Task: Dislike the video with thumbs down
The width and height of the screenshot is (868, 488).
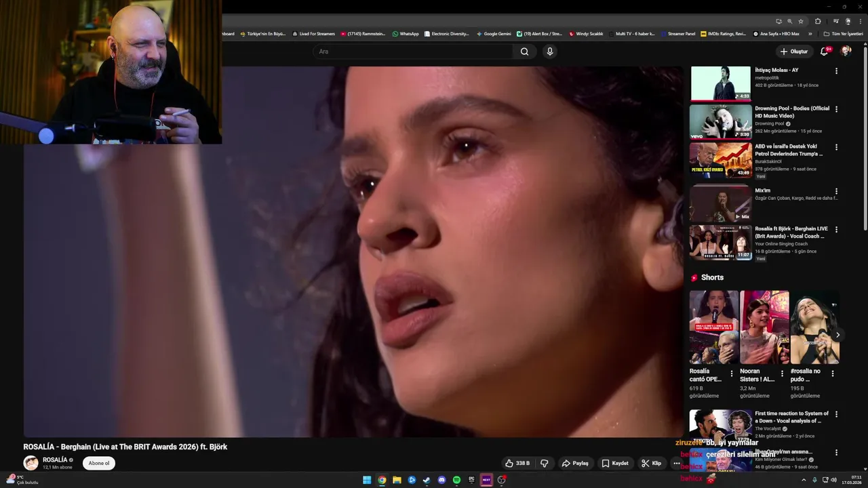Action: (544, 464)
